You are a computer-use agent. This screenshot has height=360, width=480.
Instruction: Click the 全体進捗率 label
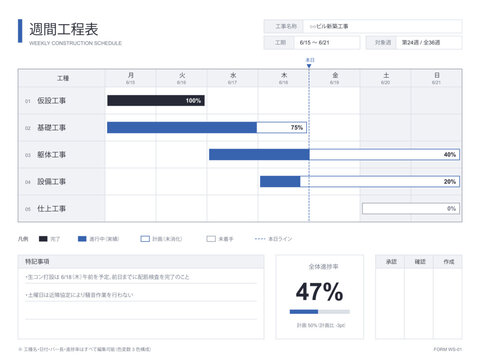pyautogui.click(x=323, y=267)
